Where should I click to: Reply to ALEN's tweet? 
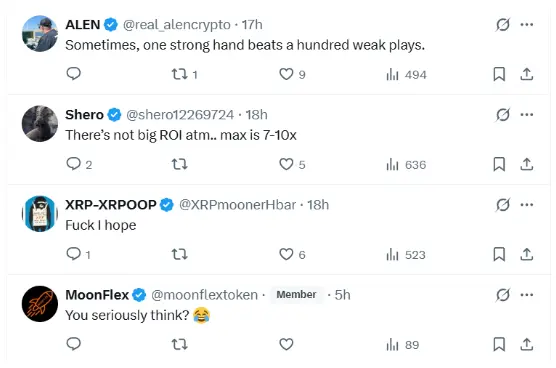coord(74,74)
